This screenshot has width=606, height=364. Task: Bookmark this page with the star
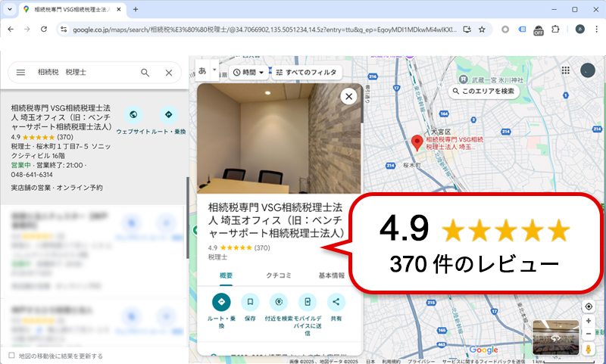coord(482,30)
